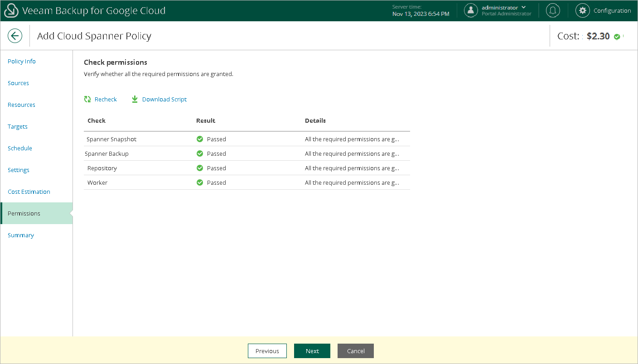Open the Resources step
This screenshot has width=638, height=364.
pyautogui.click(x=21, y=105)
